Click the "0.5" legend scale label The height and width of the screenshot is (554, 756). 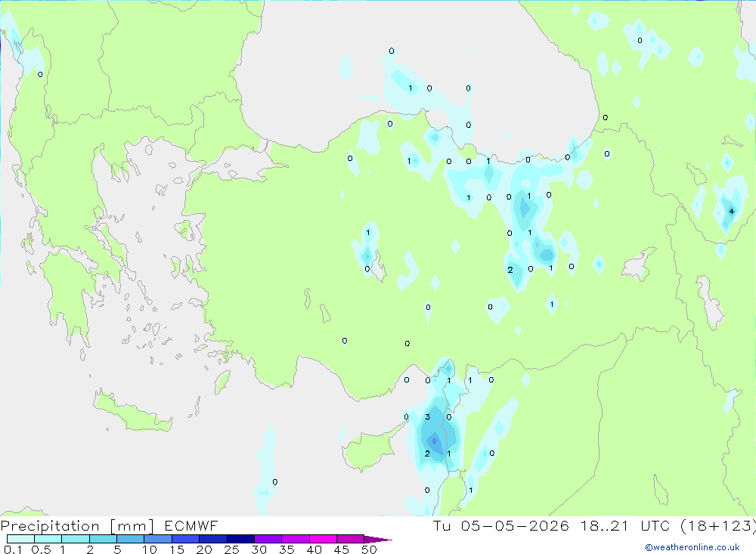[41, 549]
